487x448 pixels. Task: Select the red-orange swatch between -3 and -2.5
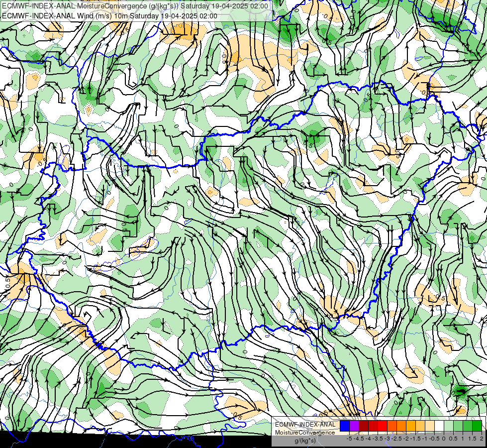[392, 426]
